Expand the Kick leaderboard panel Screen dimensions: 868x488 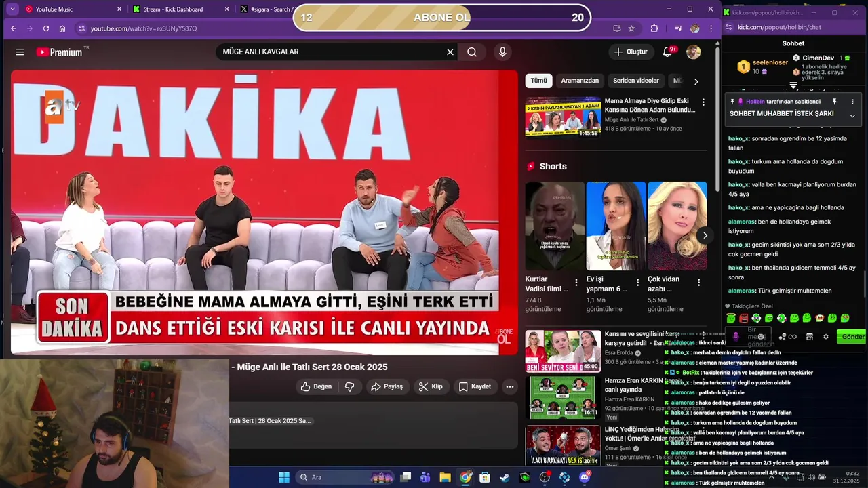[x=793, y=85]
